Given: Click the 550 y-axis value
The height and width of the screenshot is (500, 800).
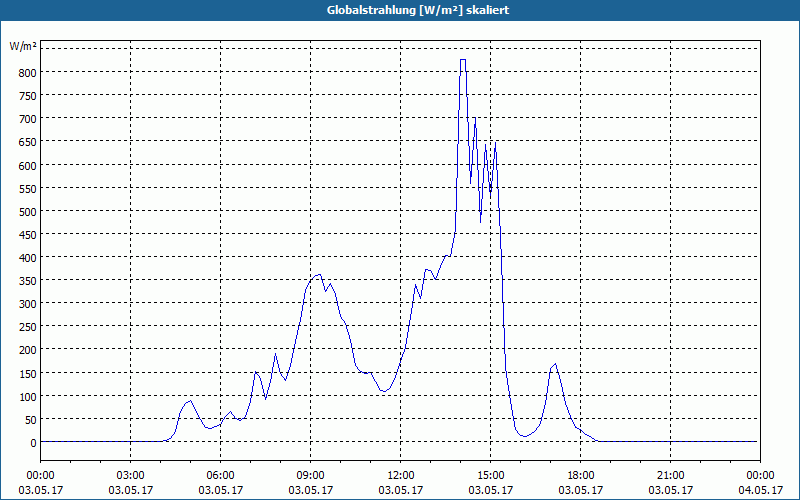Looking at the screenshot, I should 28,189.
